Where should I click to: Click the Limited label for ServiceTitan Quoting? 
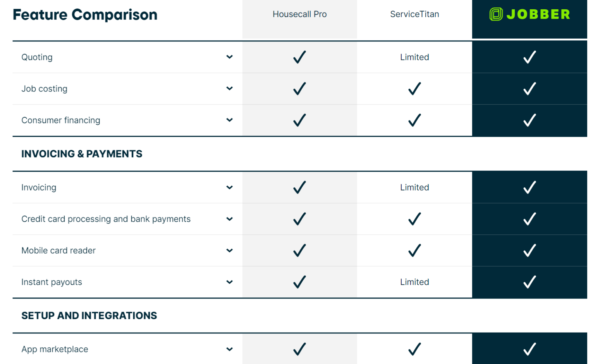[x=414, y=57]
